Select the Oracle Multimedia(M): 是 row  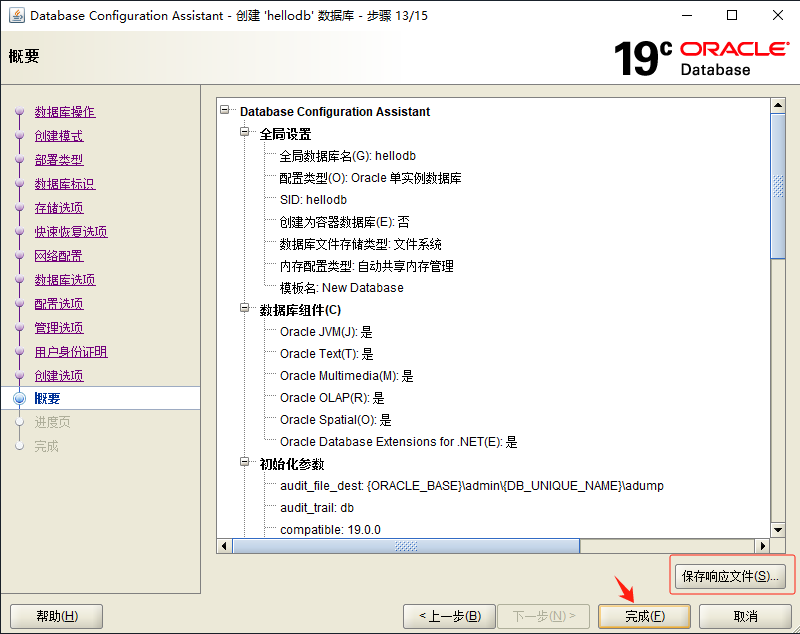point(346,376)
